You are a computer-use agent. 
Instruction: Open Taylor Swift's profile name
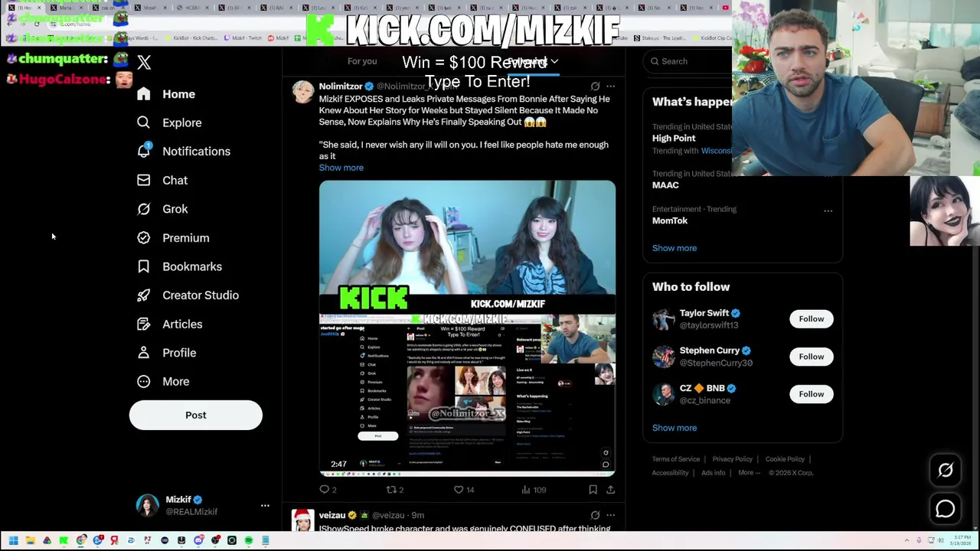click(704, 313)
